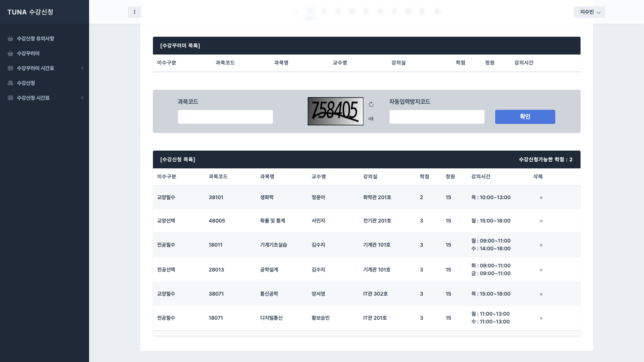644x362 pixels.
Task: Click course code 18071
Action: pos(216,318)
